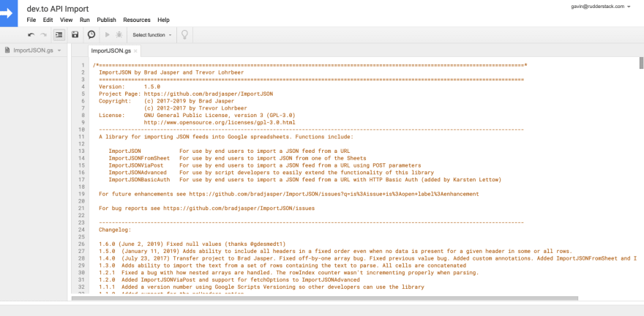The width and height of the screenshot is (644, 316).
Task: Toggle the indent toolbar button
Action: (59, 35)
